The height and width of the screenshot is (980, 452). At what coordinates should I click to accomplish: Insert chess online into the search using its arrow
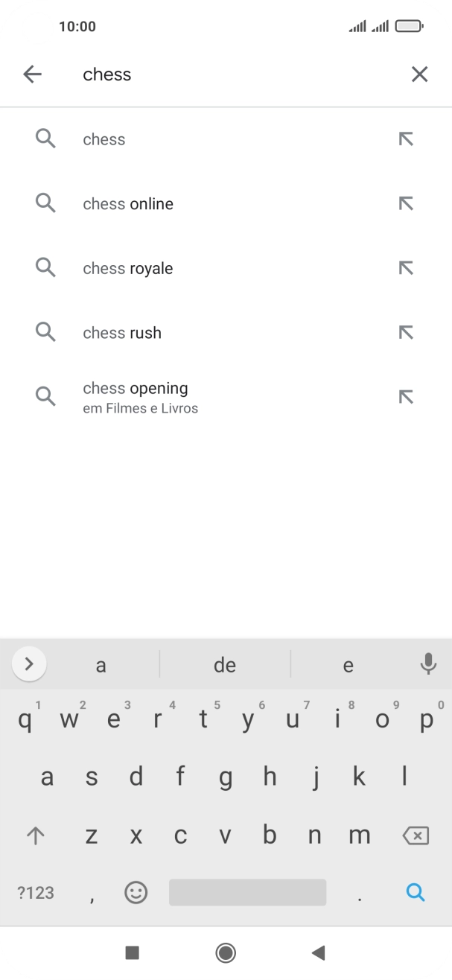(x=406, y=203)
